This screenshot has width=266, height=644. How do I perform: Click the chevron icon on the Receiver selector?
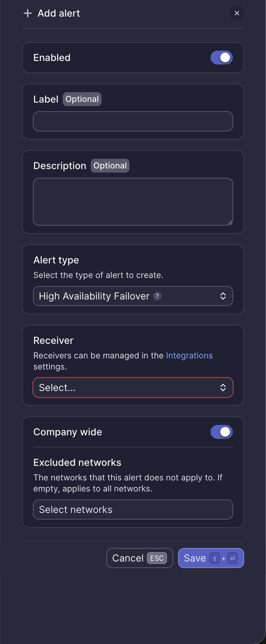(224, 388)
